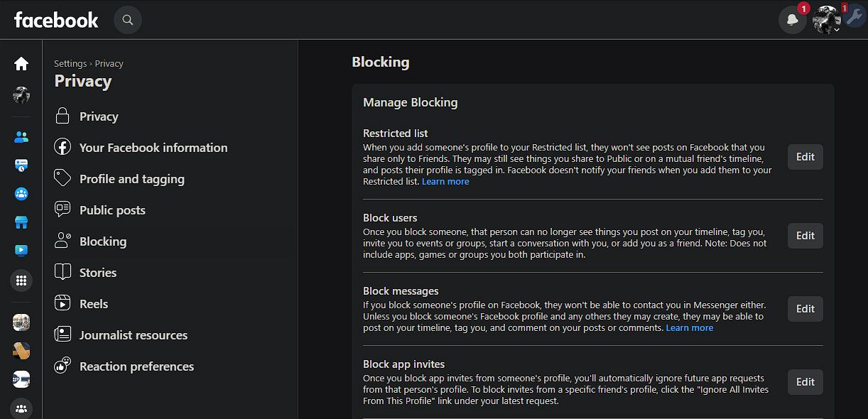The height and width of the screenshot is (419, 868).
Task: Click Edit next to Block app invites
Action: tap(805, 382)
